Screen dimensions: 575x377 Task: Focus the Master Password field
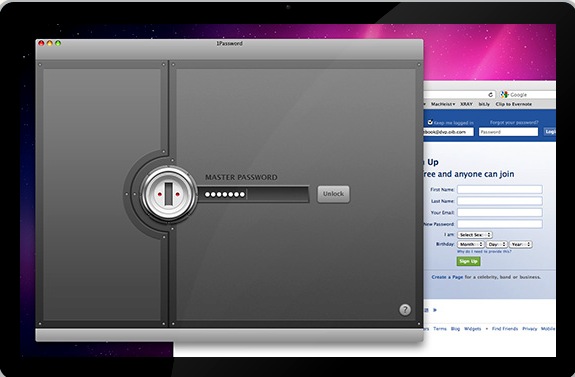(254, 194)
